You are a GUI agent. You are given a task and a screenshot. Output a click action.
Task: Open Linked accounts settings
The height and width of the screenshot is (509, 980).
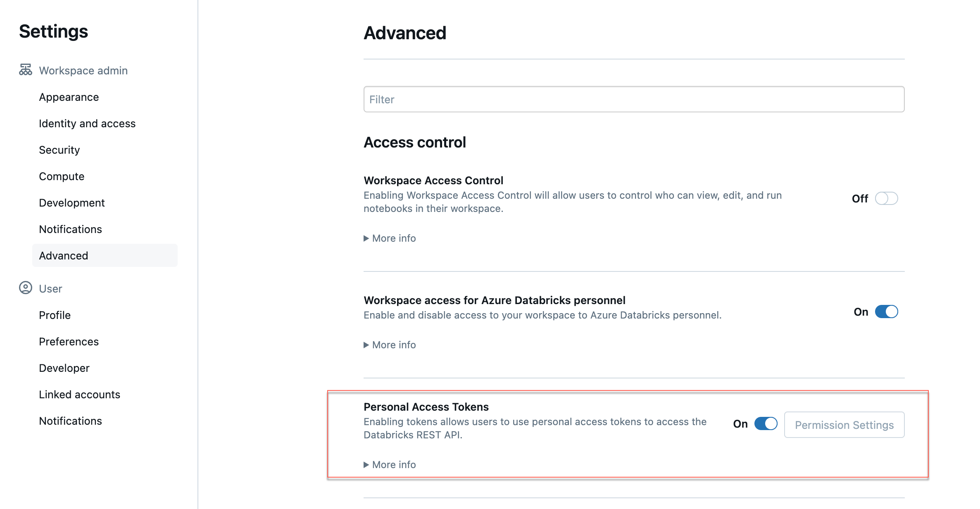(79, 395)
